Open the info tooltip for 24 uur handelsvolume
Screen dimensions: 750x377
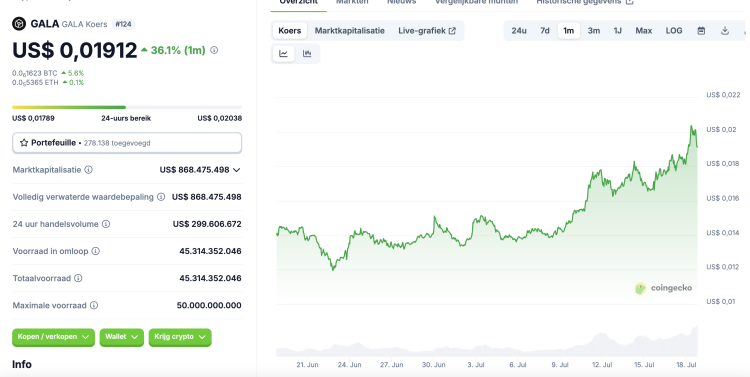coord(106,224)
